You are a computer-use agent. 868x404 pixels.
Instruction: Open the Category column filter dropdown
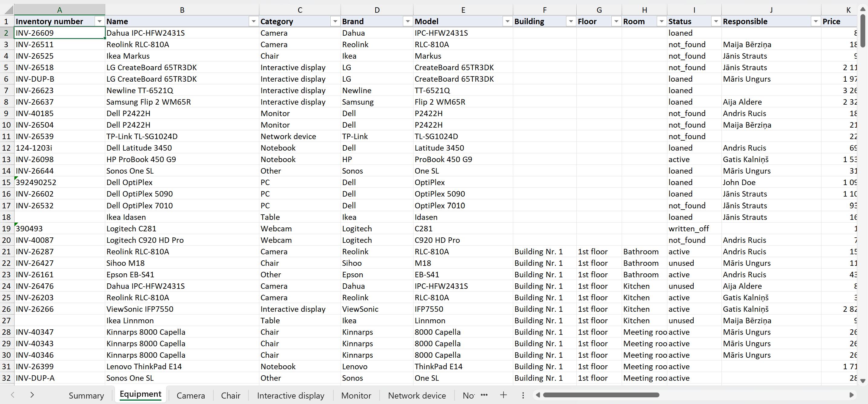pos(335,21)
